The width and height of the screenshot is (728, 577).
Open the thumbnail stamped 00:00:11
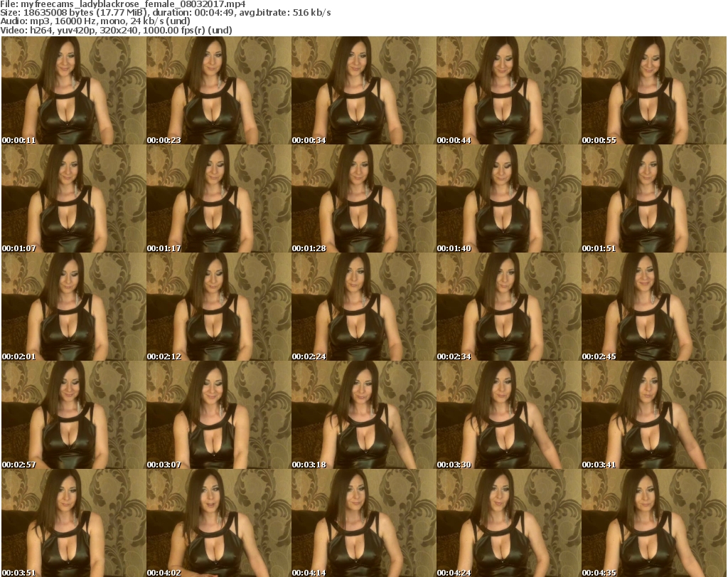pyautogui.click(x=74, y=90)
